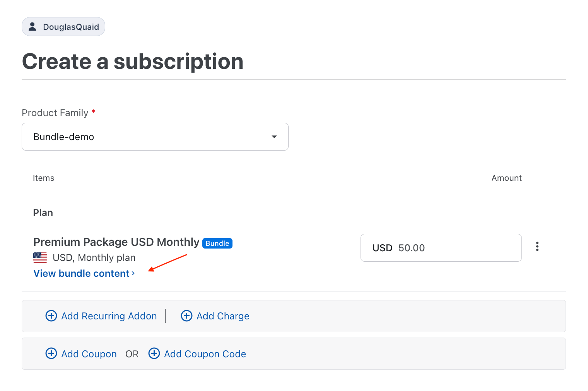Edit the USD 50.00 amount field

pyautogui.click(x=441, y=248)
